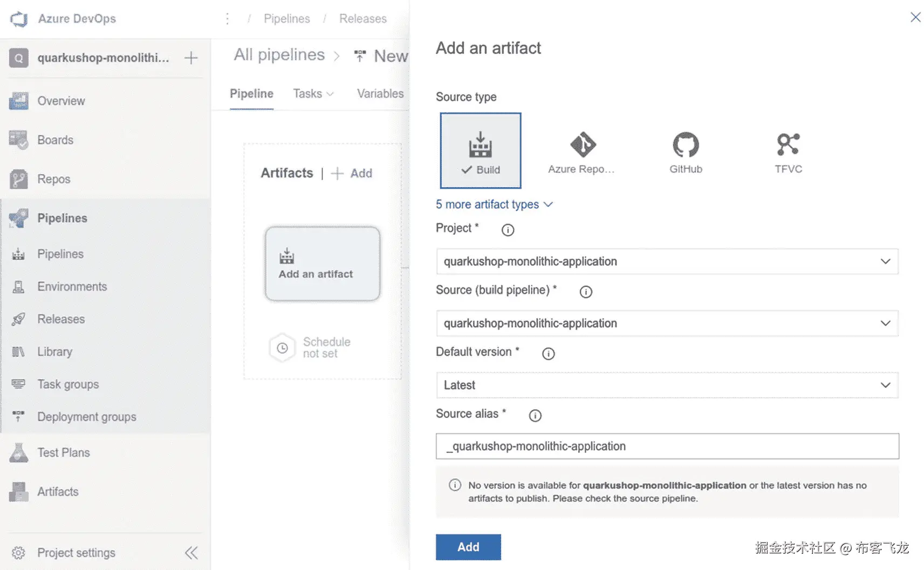The image size is (924, 570).
Task: Click the Source alias text field
Action: coord(667,447)
